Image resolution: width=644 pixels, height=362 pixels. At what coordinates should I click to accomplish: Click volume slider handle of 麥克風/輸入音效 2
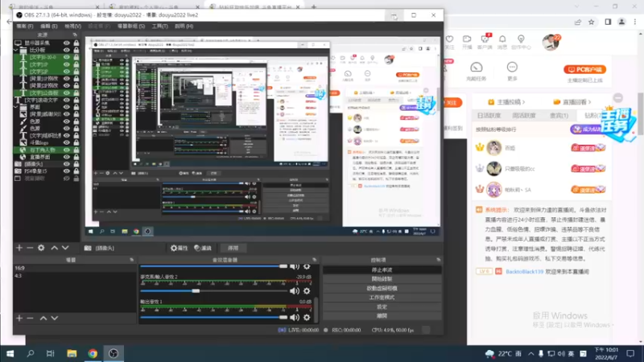click(x=196, y=291)
